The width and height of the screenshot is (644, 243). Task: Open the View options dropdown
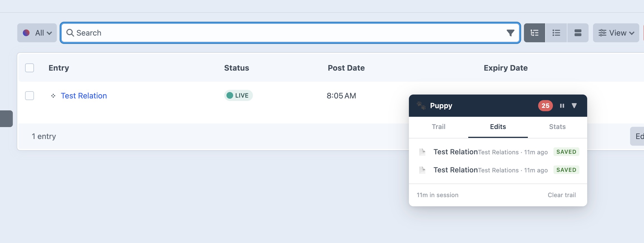click(x=616, y=33)
